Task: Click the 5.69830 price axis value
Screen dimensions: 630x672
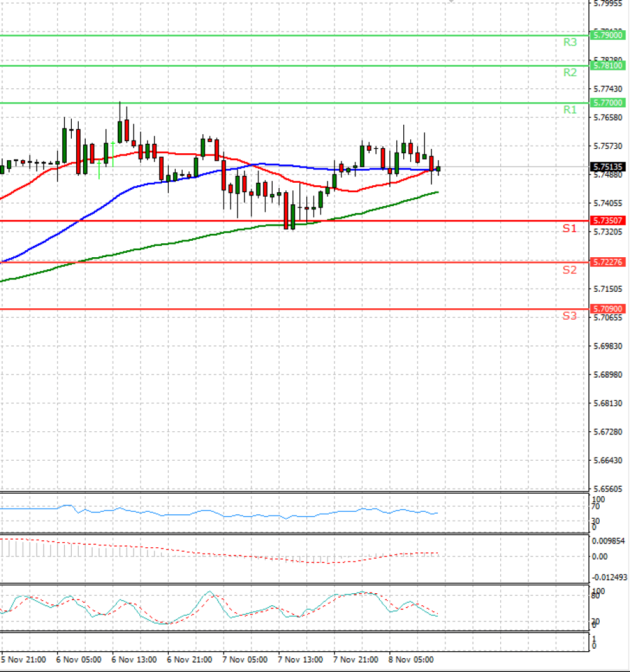Action: (x=608, y=346)
